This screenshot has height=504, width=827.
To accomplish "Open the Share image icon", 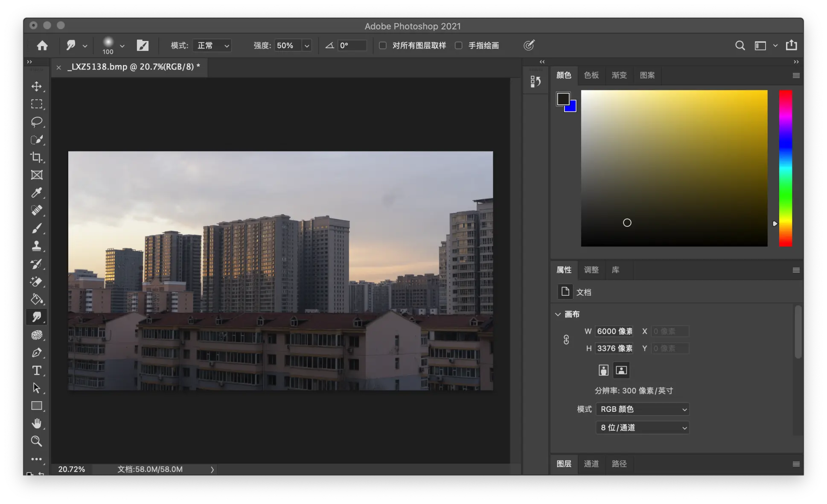I will [x=791, y=45].
